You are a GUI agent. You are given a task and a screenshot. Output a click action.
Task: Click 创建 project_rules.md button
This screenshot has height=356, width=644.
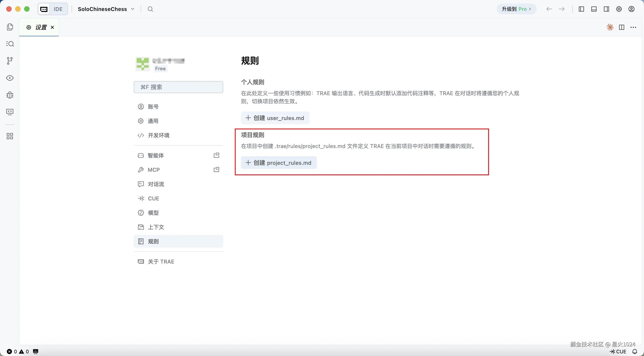click(x=279, y=163)
